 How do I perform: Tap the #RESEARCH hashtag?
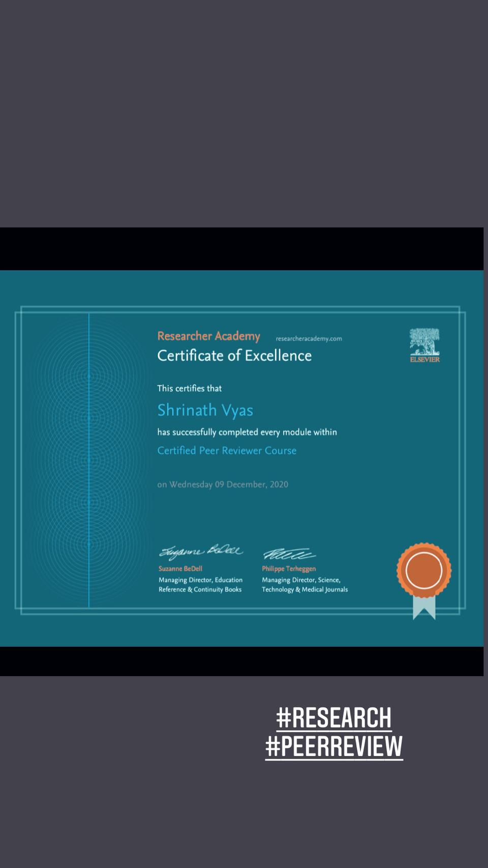click(334, 718)
